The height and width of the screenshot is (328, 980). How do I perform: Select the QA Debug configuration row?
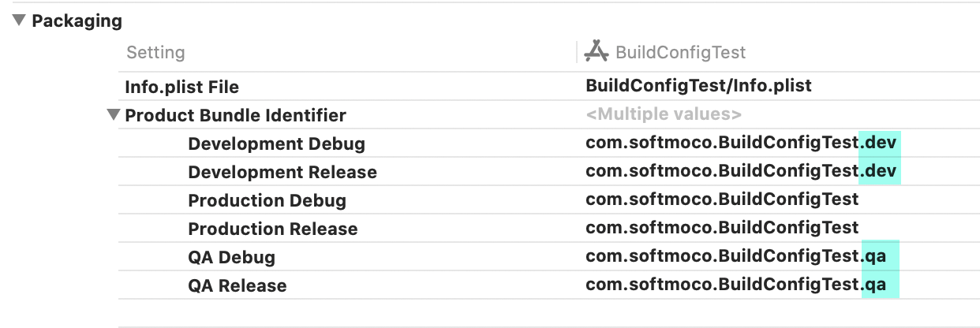pyautogui.click(x=231, y=257)
